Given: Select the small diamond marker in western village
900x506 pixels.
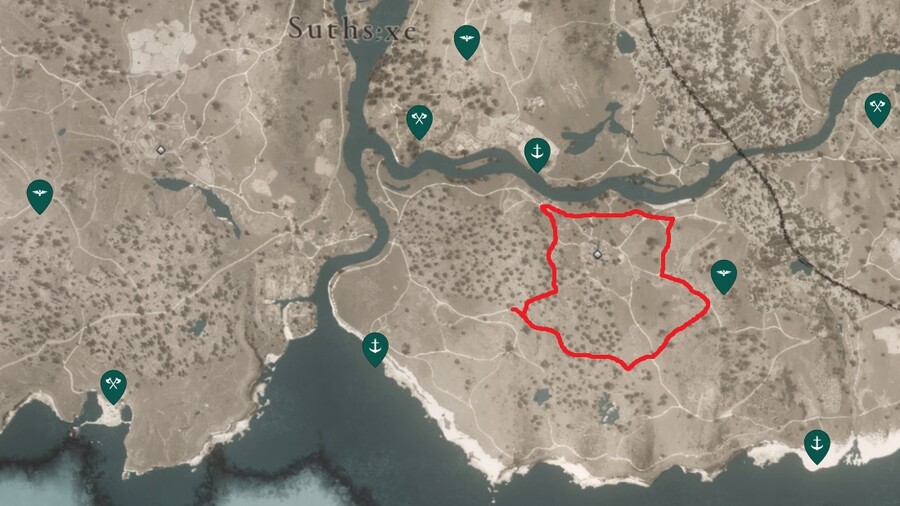Looking at the screenshot, I should click(x=161, y=150).
